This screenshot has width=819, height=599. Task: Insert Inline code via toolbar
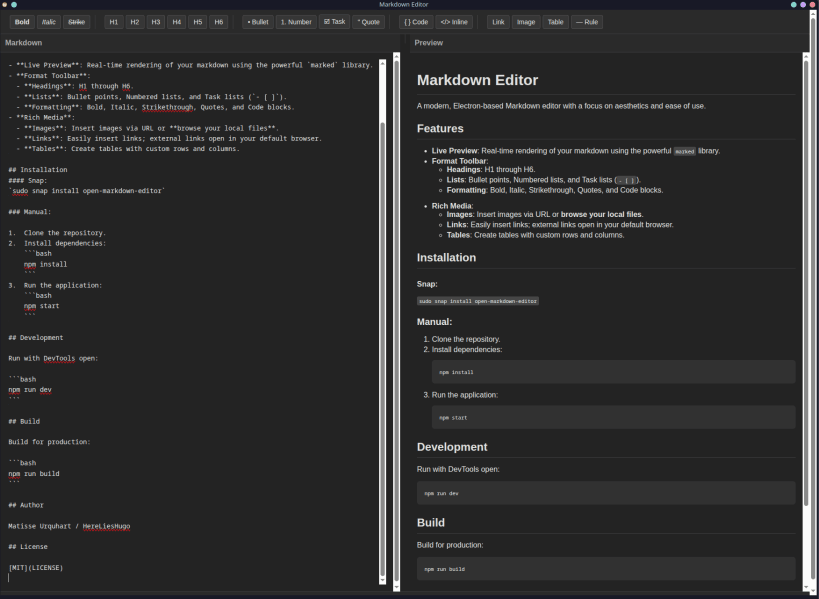454,22
